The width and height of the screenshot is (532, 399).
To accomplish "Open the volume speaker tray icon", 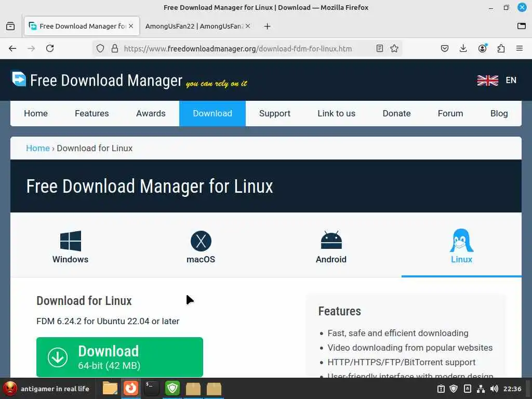I will (x=495, y=389).
